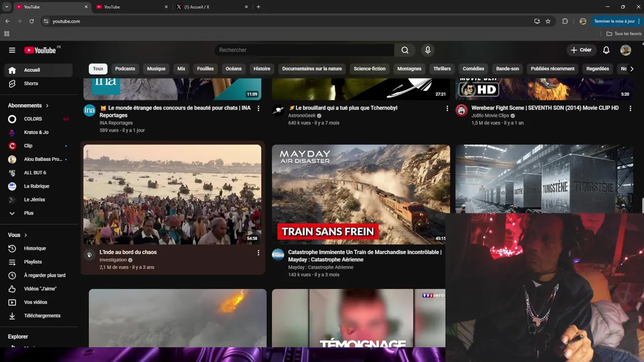The width and height of the screenshot is (644, 362).
Task: Bookmark this page with star icon
Action: pyautogui.click(x=548, y=21)
